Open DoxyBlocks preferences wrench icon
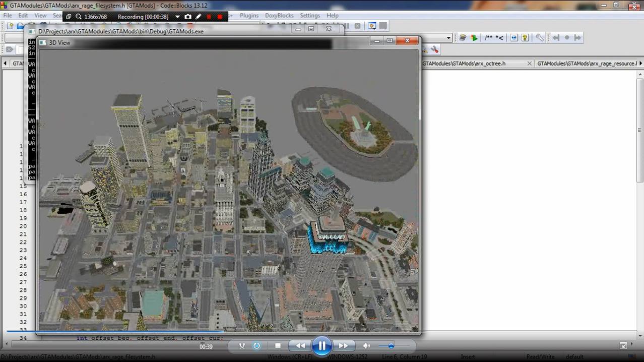The image size is (644, 362). pyautogui.click(x=540, y=38)
